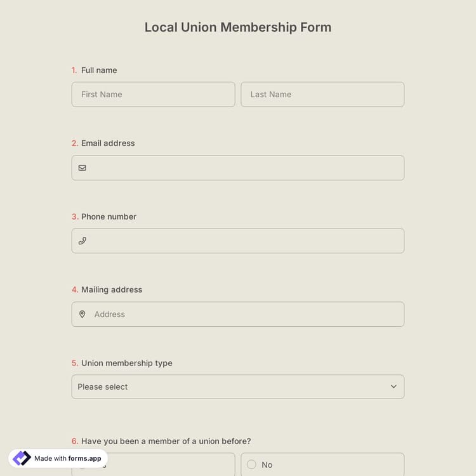Choose the Yes option for prior union membership
476x476 pixels.
[159, 463]
